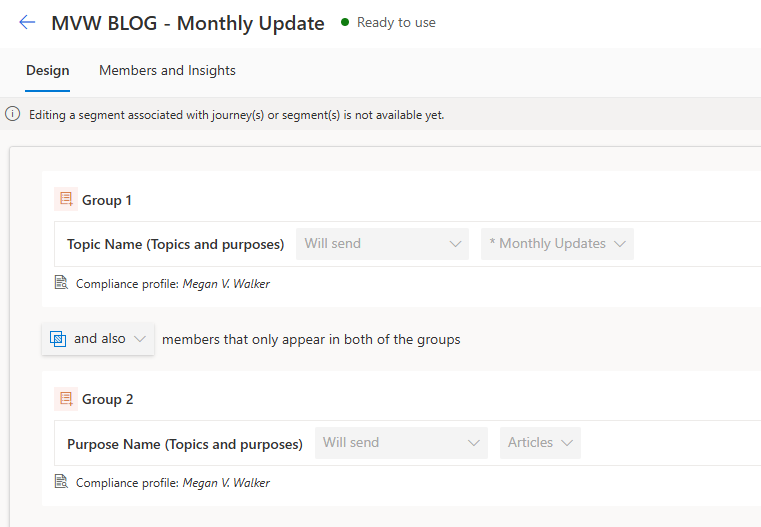Click the info icon in the notice bar
Screen dimensions: 761x527
pyautogui.click(x=13, y=114)
